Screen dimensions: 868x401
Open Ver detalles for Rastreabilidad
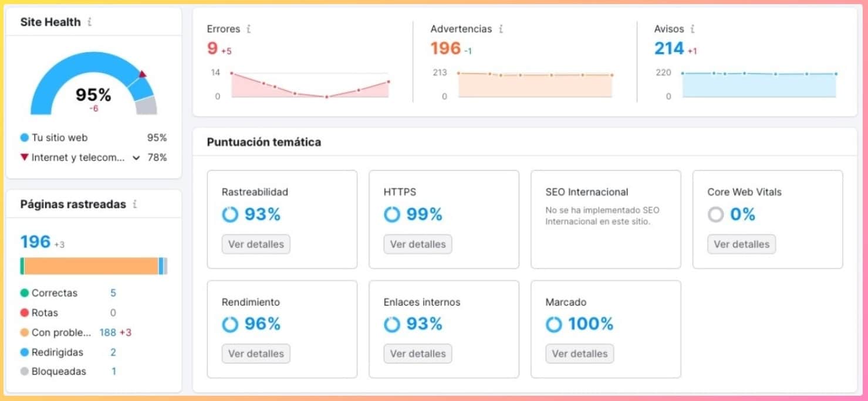point(255,244)
